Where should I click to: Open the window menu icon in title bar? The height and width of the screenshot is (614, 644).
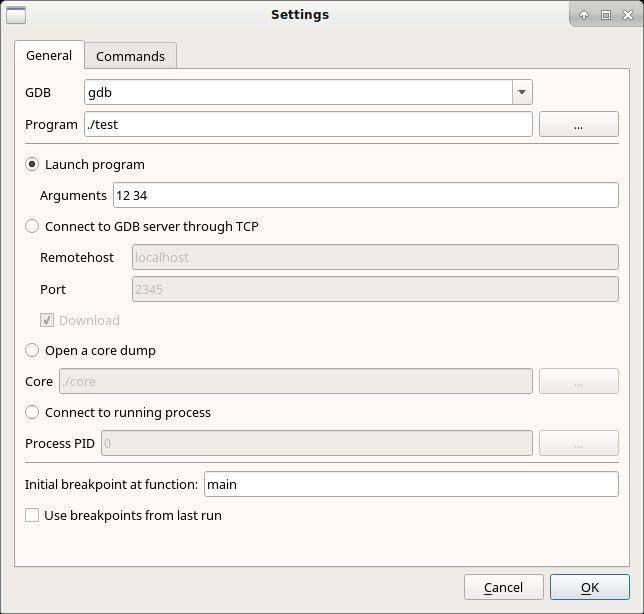click(15, 15)
